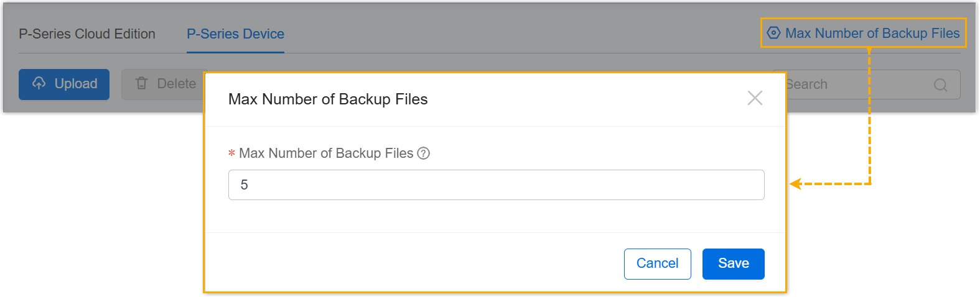Click the hexagon settings icon in the header

coord(773,33)
